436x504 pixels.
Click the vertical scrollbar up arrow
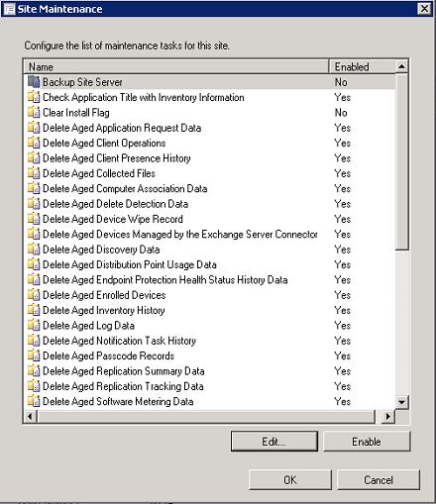[x=401, y=66]
